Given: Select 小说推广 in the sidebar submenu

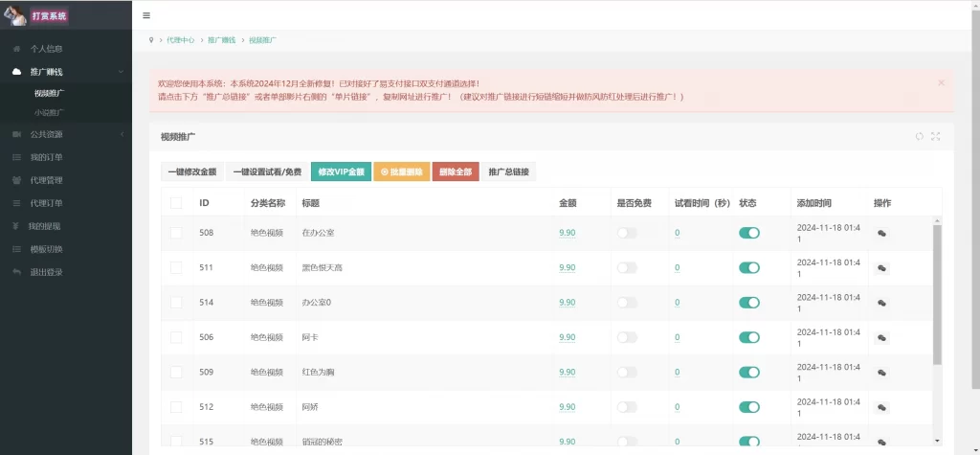Looking at the screenshot, I should tap(50, 113).
